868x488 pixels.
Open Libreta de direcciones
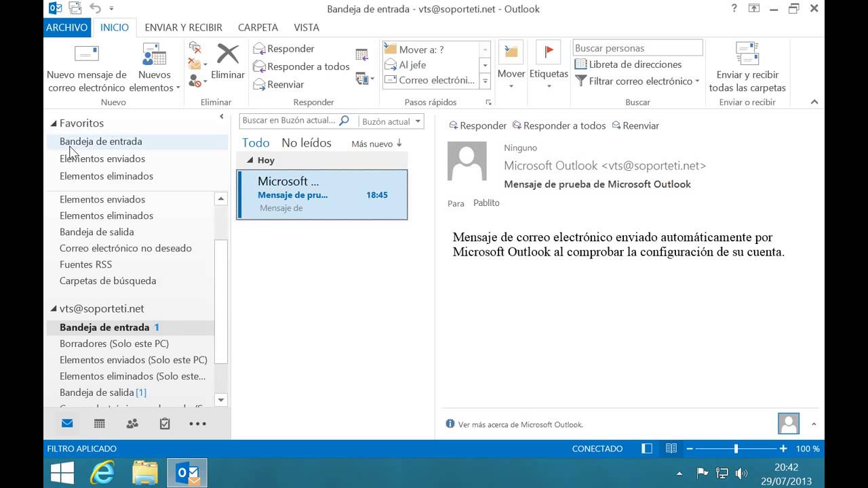(x=628, y=64)
